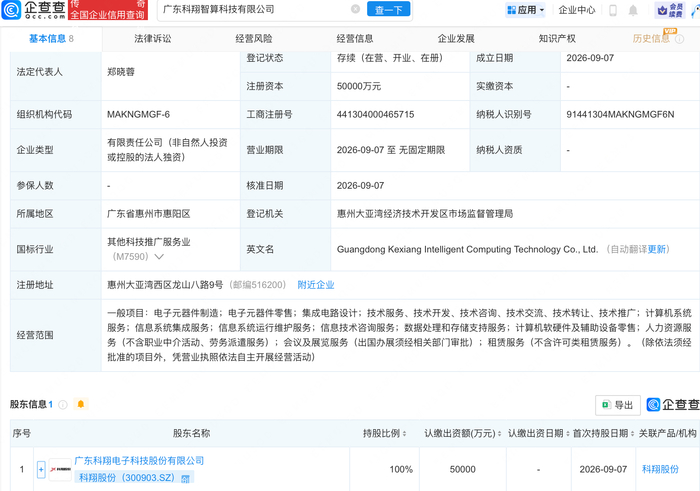Viewport: 700px width, 491px height.
Task: Open the 应用 dropdown menu
Action: [x=525, y=10]
